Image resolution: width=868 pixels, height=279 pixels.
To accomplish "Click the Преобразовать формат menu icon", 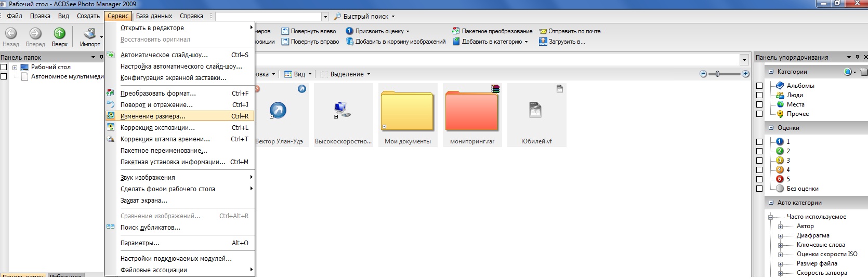I will pos(110,93).
